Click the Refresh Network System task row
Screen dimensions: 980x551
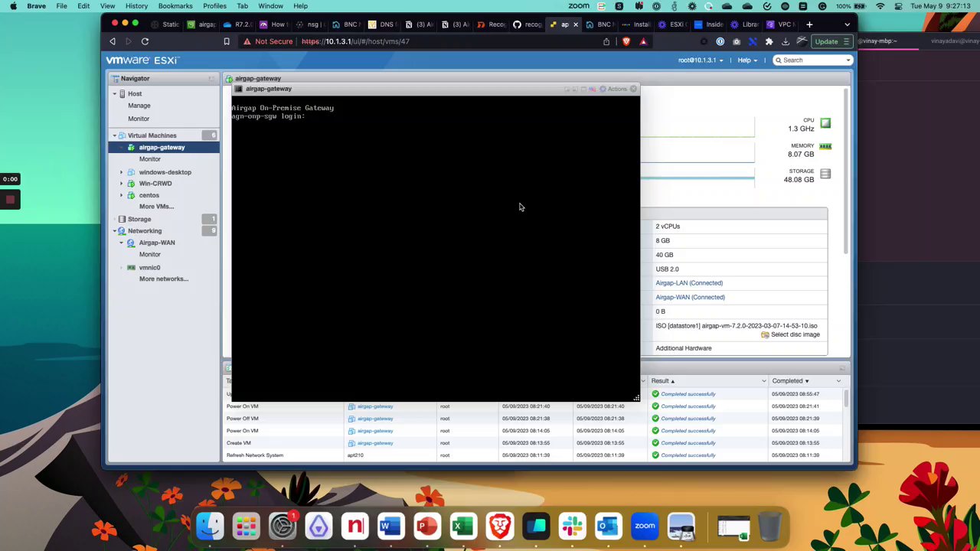click(535, 455)
